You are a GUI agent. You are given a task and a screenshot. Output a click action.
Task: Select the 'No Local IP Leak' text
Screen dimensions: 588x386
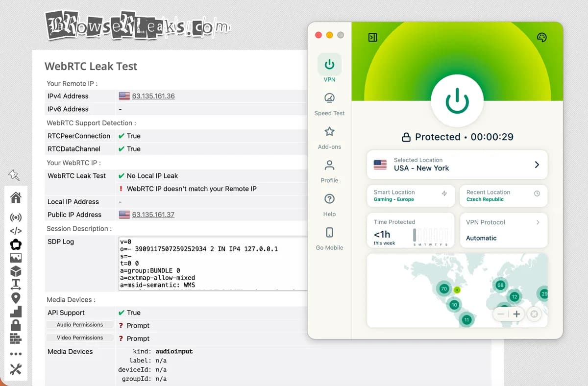152,176
